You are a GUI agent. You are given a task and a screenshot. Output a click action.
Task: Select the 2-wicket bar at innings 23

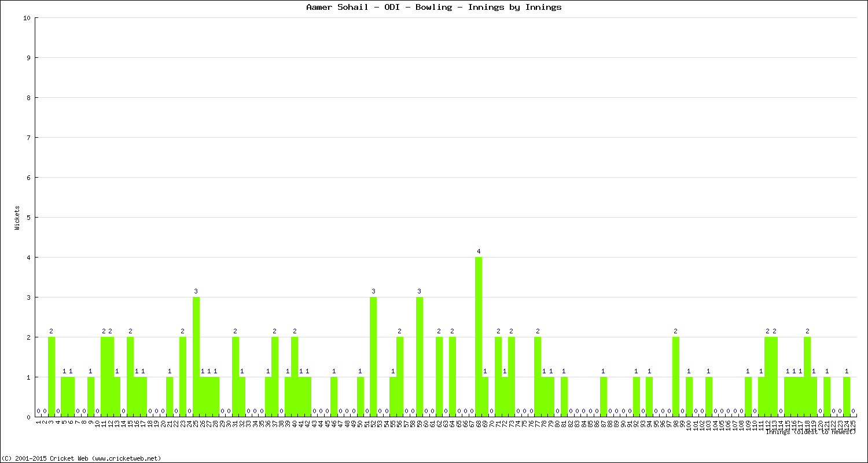(183, 377)
